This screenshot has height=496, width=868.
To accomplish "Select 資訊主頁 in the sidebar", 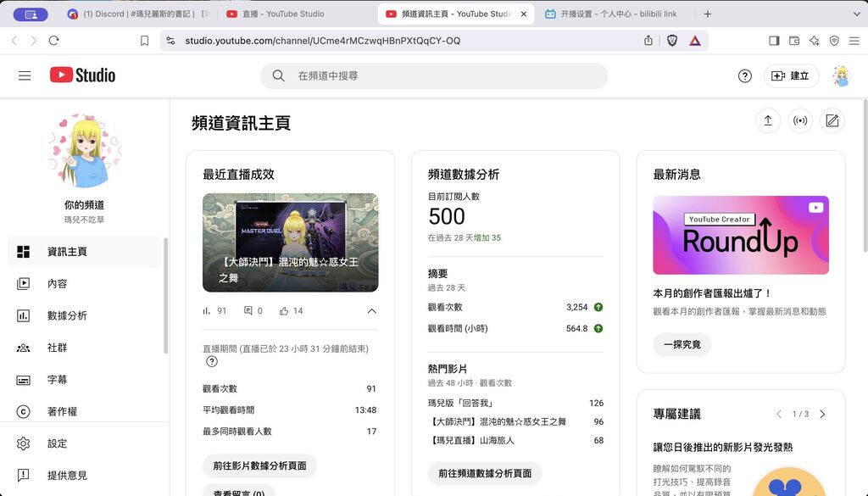I will pos(84,252).
